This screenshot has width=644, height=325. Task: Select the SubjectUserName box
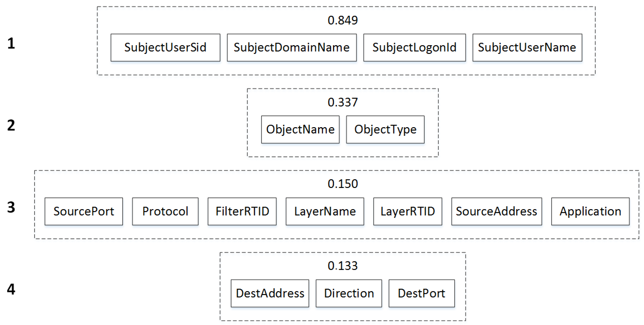[527, 47]
